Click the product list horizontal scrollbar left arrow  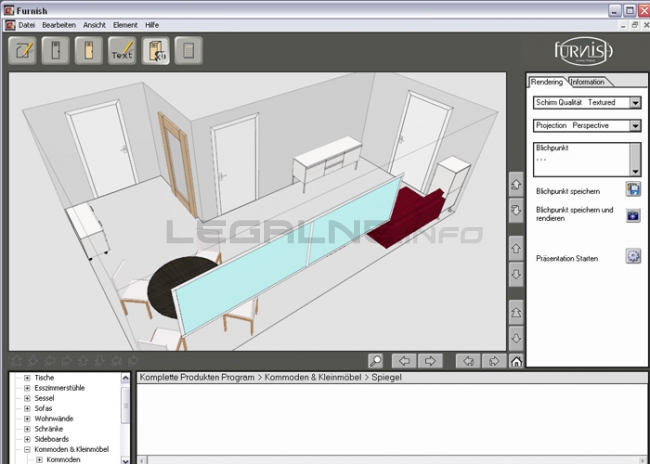pyautogui.click(x=142, y=460)
